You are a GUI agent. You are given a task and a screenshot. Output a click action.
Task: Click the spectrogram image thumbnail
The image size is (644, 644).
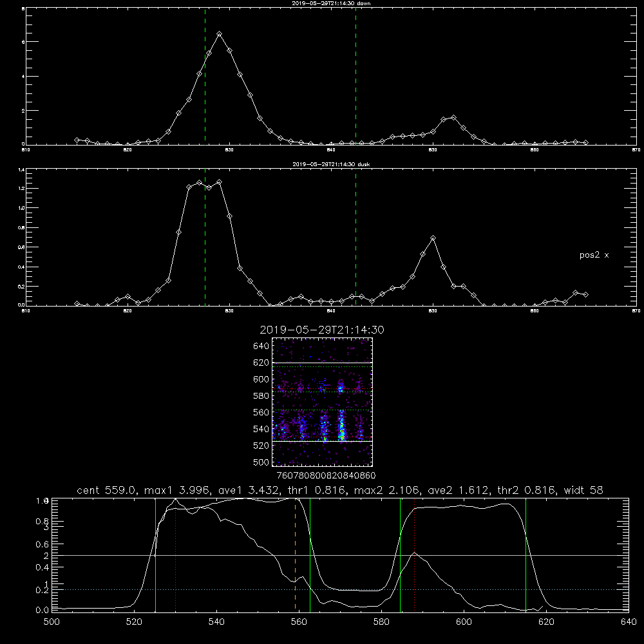click(323, 402)
